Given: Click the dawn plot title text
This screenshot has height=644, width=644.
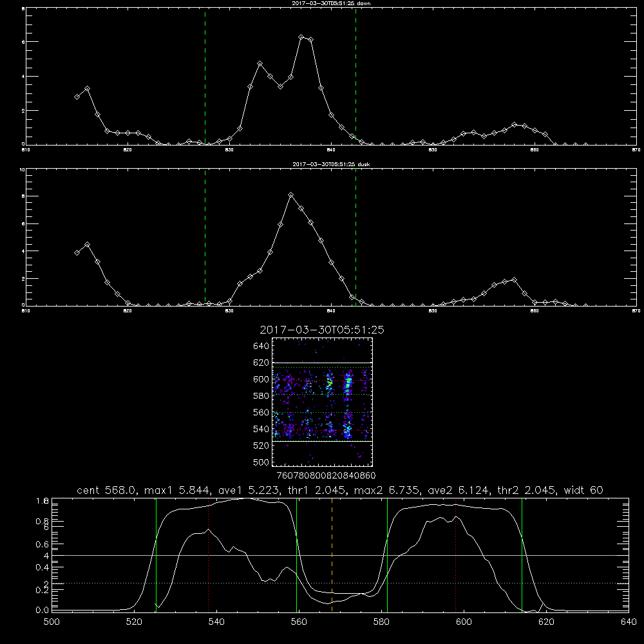Looking at the screenshot, I should pyautogui.click(x=331, y=3).
